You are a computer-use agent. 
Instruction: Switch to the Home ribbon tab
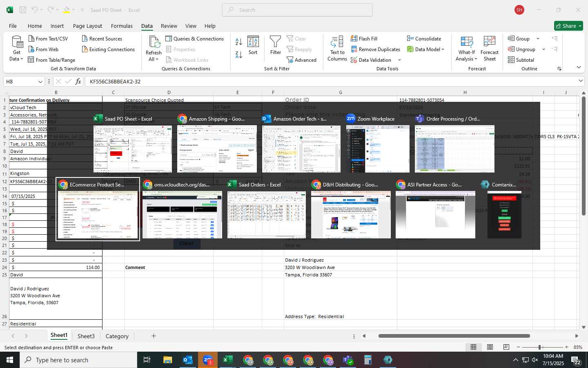click(35, 26)
